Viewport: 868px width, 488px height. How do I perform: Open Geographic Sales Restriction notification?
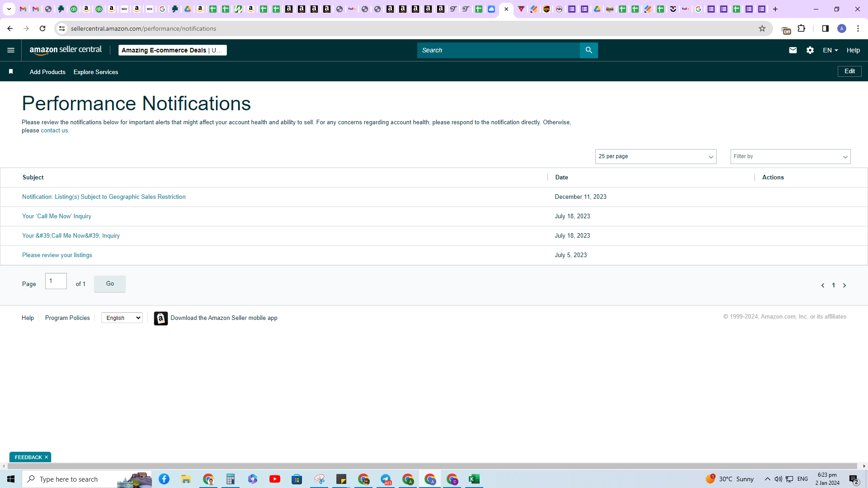click(104, 197)
